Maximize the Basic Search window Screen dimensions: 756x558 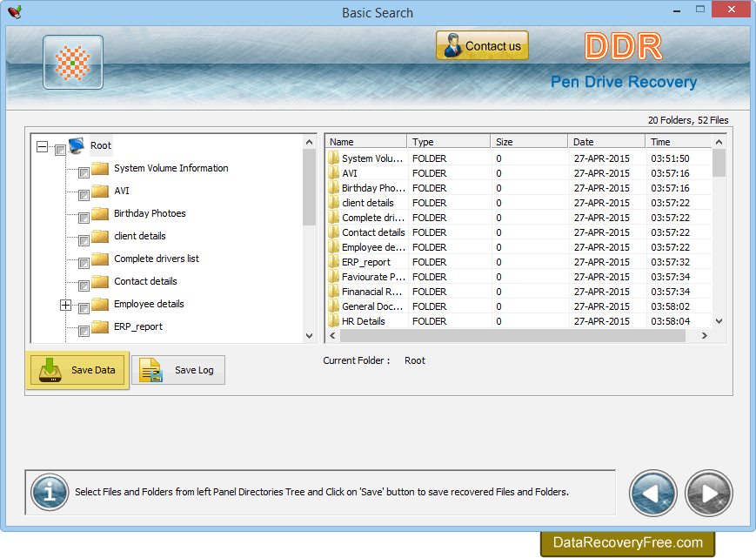[x=700, y=10]
